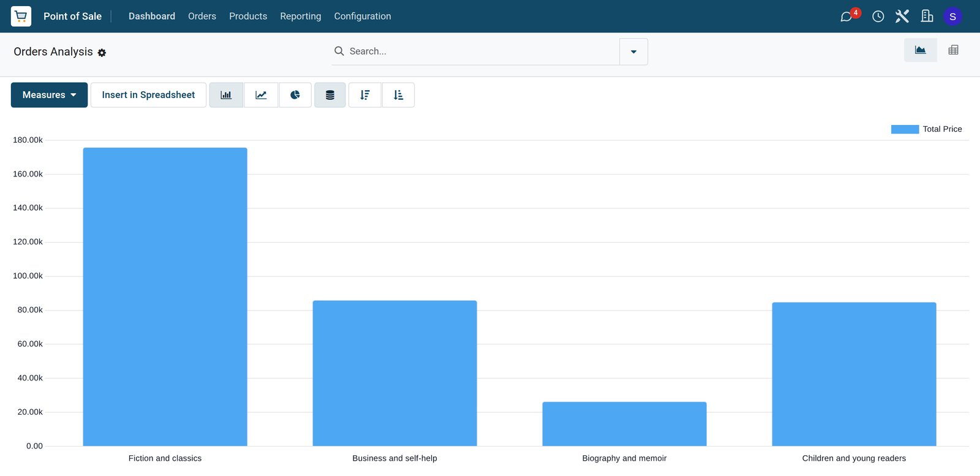Click the Point of Sale title
This screenshot has width=980, height=476.
(x=72, y=16)
